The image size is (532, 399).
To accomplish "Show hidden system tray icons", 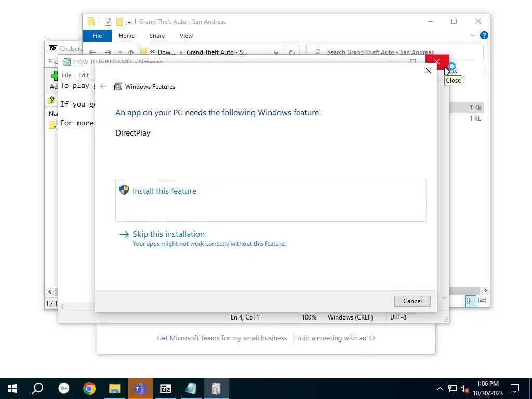I will click(x=440, y=389).
